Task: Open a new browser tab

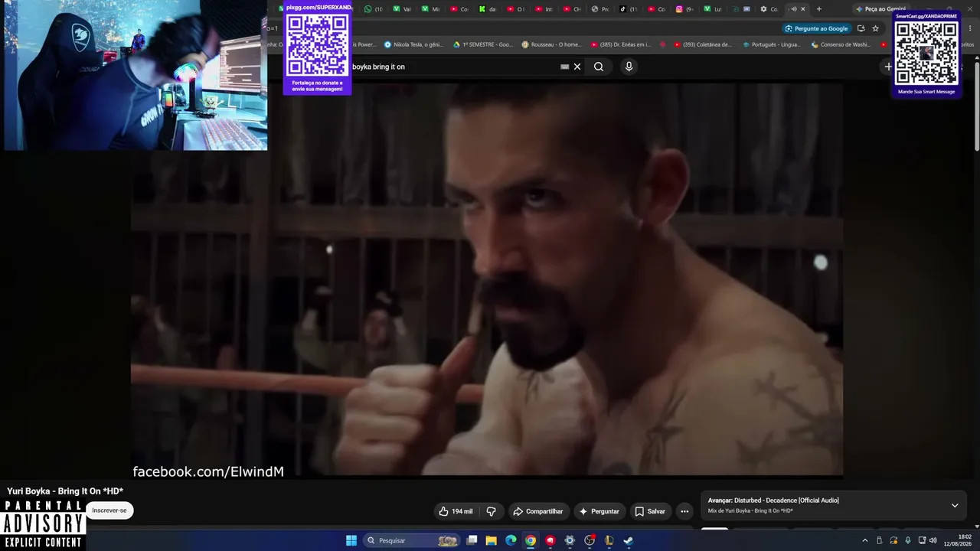Action: (819, 9)
